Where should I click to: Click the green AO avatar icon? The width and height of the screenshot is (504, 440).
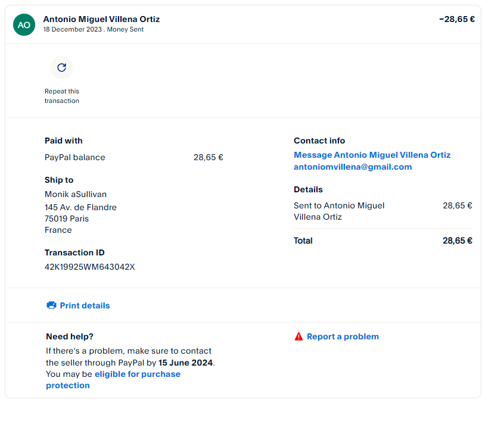24,24
